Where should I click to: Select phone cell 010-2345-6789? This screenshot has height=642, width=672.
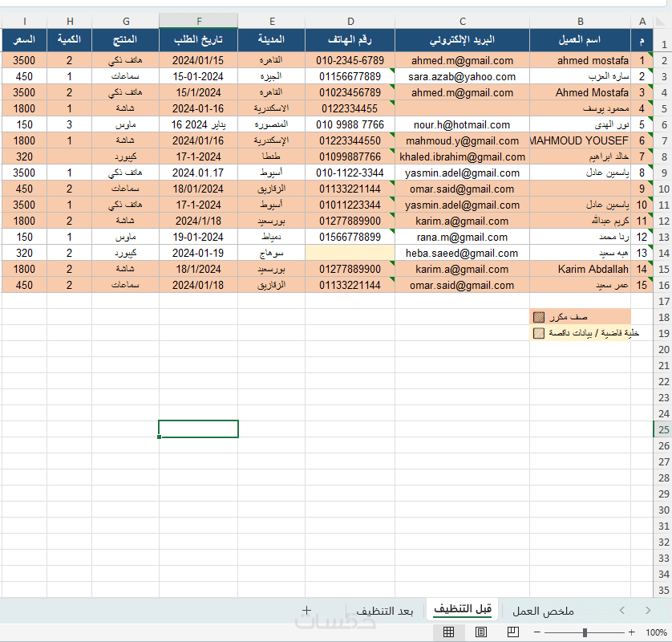point(350,60)
